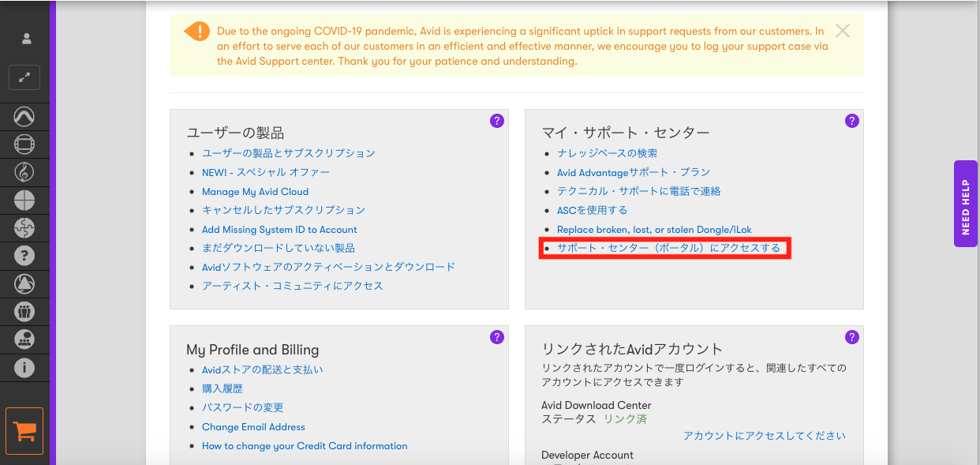Viewport: 980px width, 465px height.
Task: Open ASCを使用する link
Action: pyautogui.click(x=592, y=210)
